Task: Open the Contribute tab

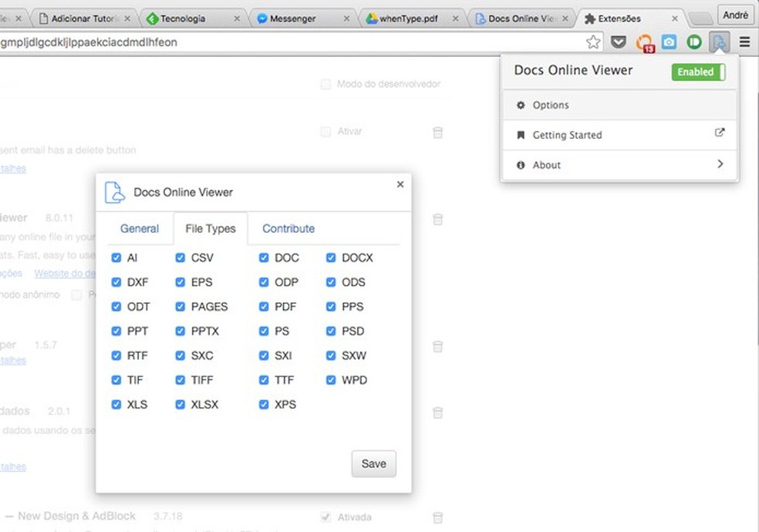Action: [288, 228]
